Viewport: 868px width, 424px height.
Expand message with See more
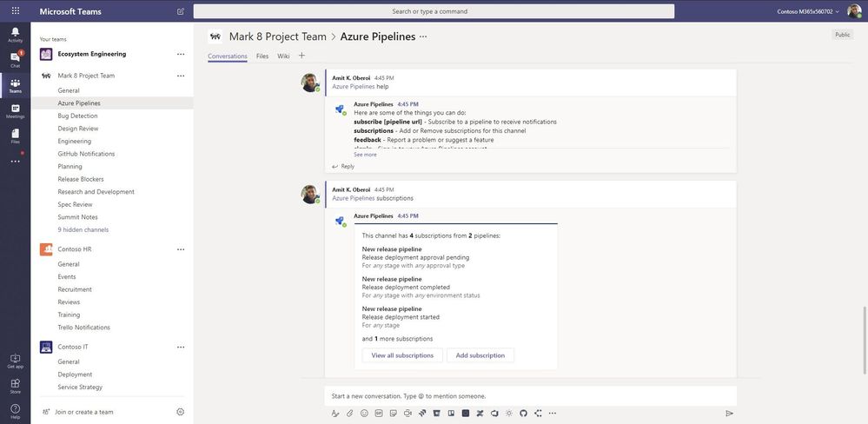(365, 155)
